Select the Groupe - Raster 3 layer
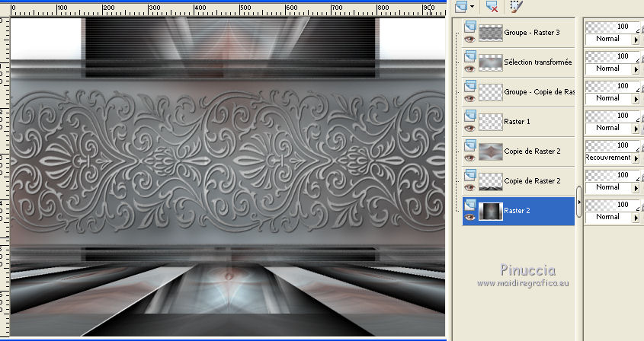 [x=531, y=33]
